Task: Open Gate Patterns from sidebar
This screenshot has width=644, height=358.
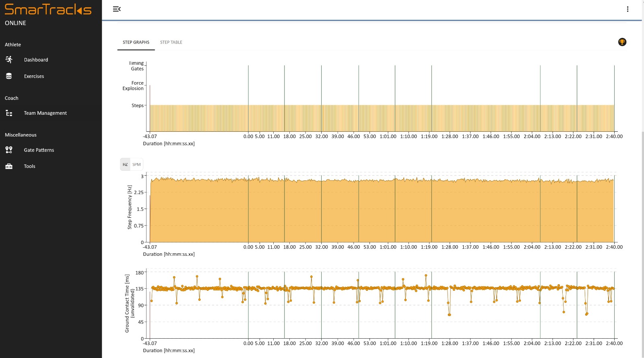Action: point(39,150)
